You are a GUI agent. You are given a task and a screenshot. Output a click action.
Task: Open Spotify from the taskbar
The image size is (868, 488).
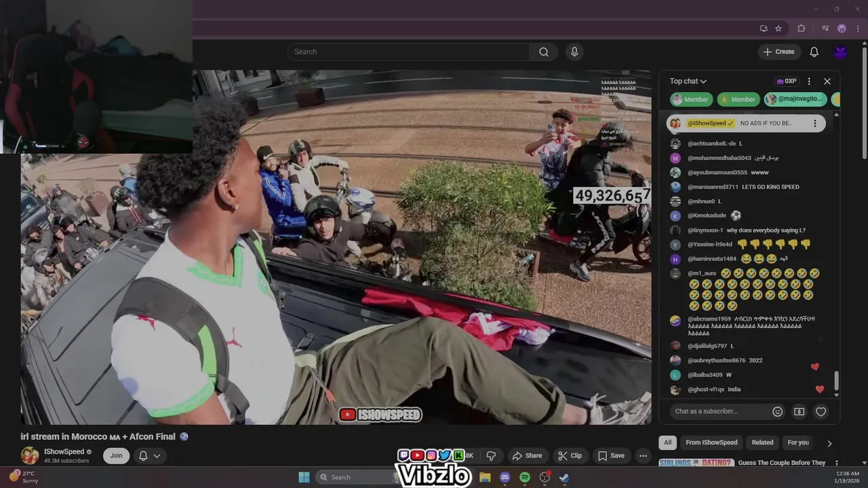pyautogui.click(x=525, y=477)
